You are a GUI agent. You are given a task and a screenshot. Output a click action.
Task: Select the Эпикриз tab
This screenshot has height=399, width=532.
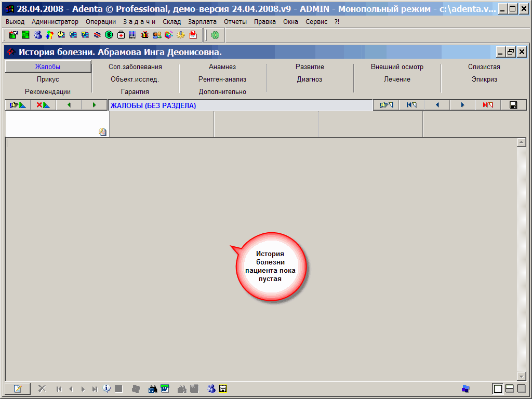tap(484, 79)
